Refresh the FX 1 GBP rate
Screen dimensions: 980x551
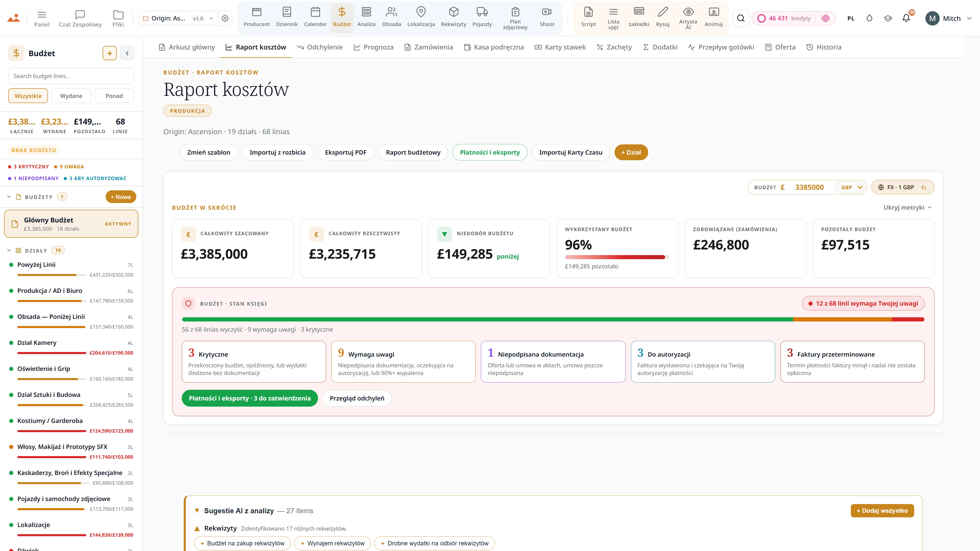[x=923, y=187]
